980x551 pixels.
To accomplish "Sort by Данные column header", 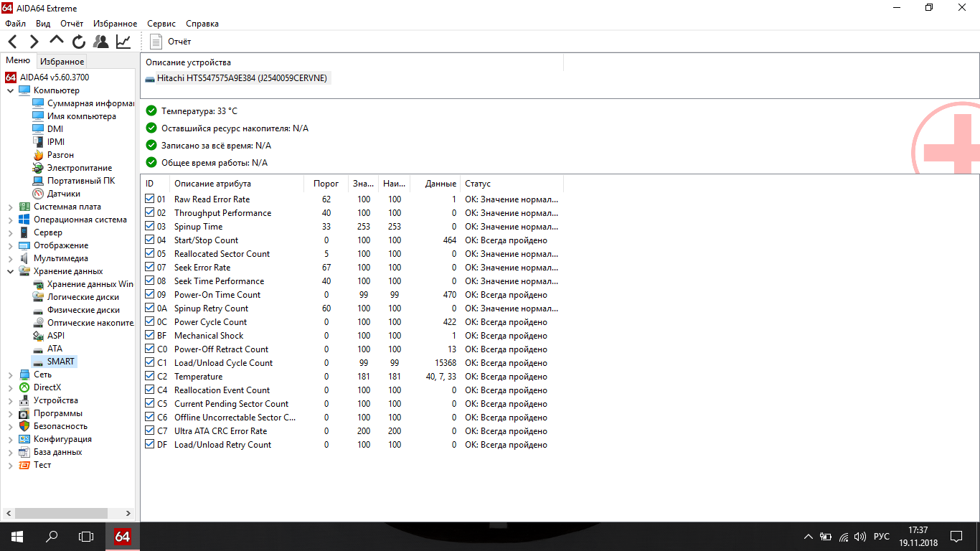I will (435, 184).
